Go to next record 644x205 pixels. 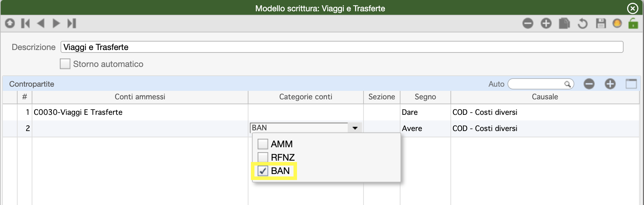[56, 23]
